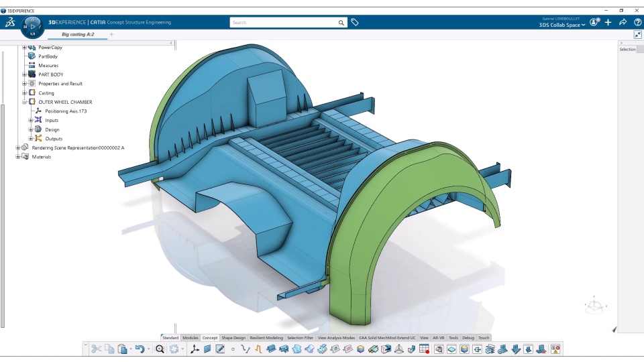
Task: Expand the Casting tree node
Action: 24,93
